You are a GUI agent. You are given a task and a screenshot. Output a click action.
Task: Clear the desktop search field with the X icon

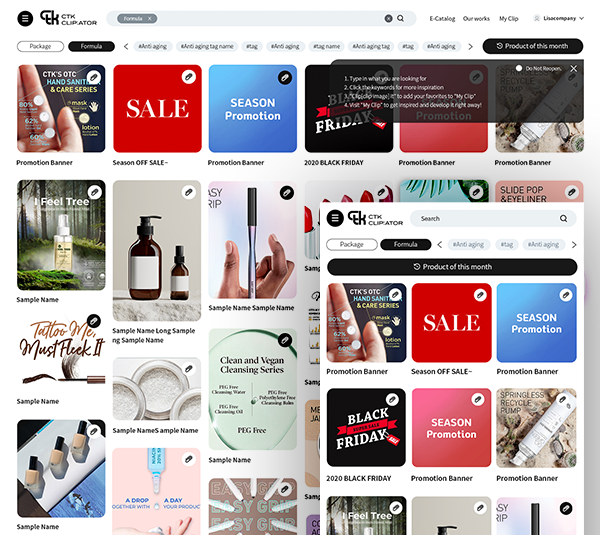388,18
